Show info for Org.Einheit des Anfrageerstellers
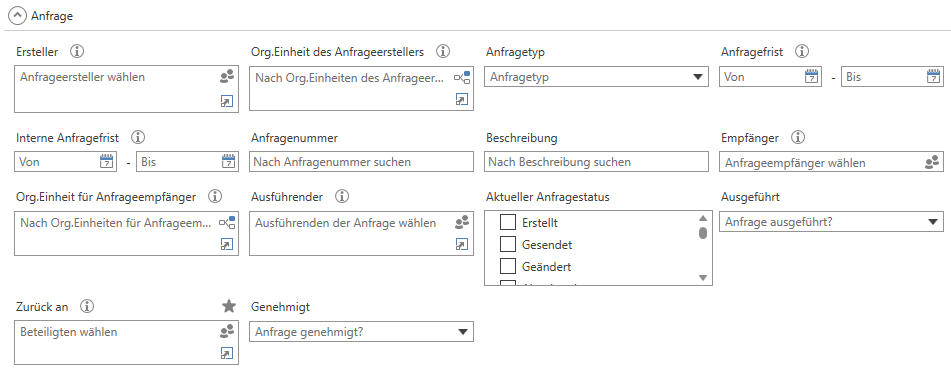The width and height of the screenshot is (951, 390). pyautogui.click(x=443, y=52)
